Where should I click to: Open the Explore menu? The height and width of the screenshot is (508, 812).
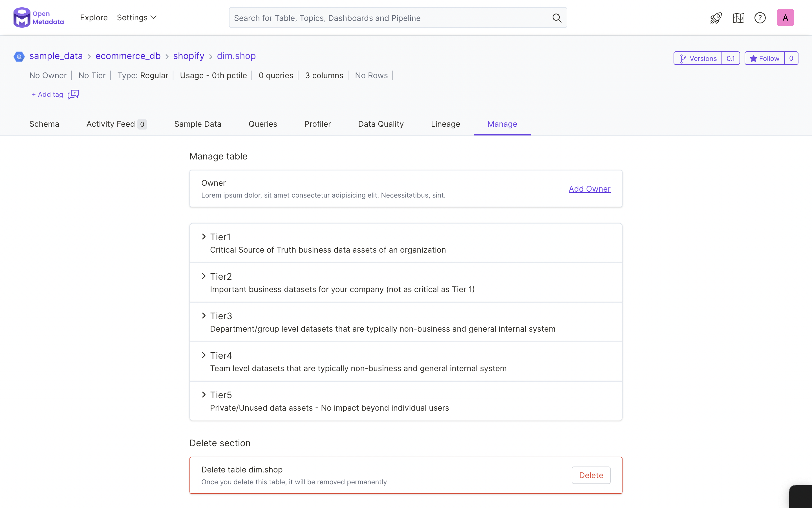point(94,17)
